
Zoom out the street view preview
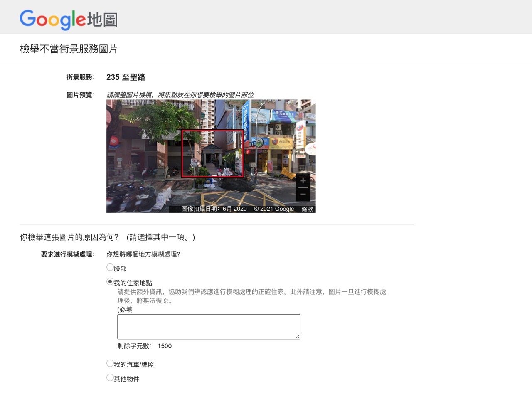303,195
